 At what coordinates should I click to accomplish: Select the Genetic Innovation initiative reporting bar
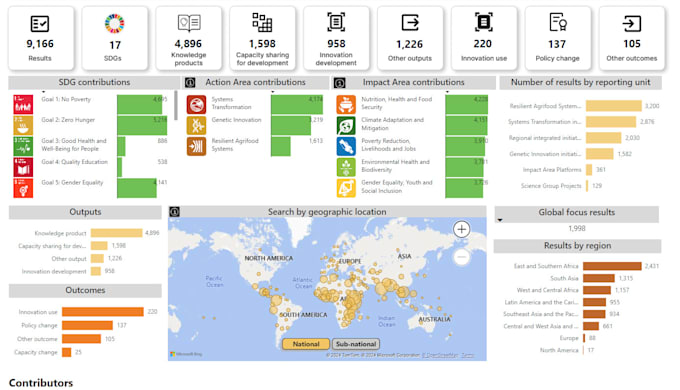[x=599, y=154]
